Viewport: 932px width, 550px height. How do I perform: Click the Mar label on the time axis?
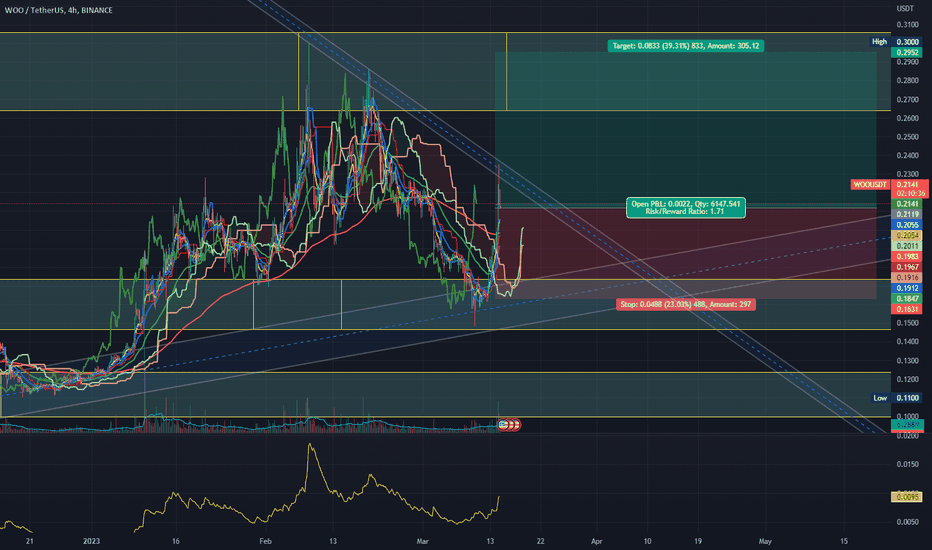(423, 541)
